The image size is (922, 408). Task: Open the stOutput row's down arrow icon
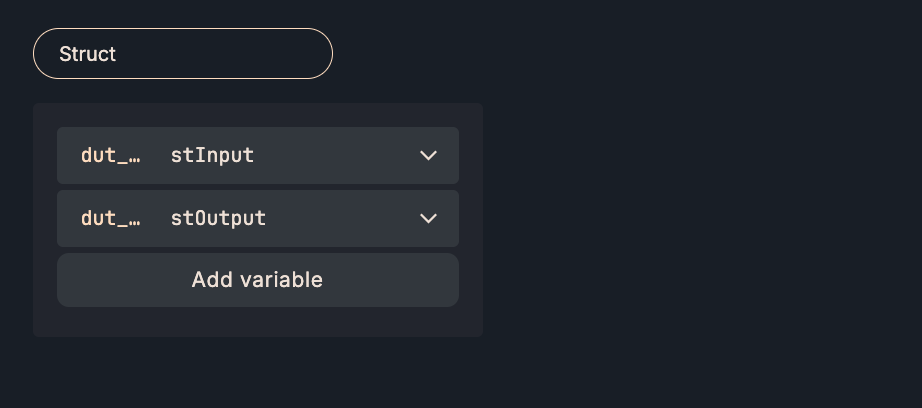(x=429, y=219)
